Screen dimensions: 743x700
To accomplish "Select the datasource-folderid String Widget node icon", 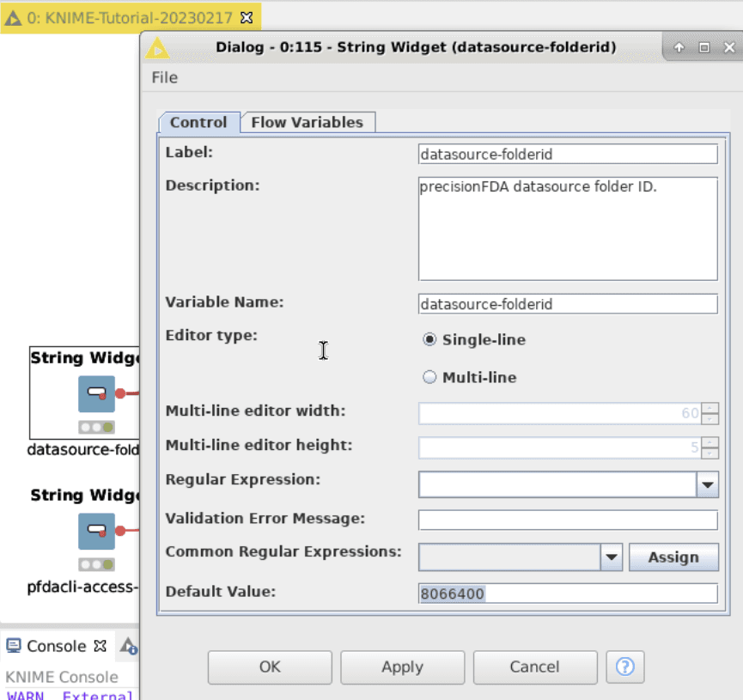I will (97, 394).
